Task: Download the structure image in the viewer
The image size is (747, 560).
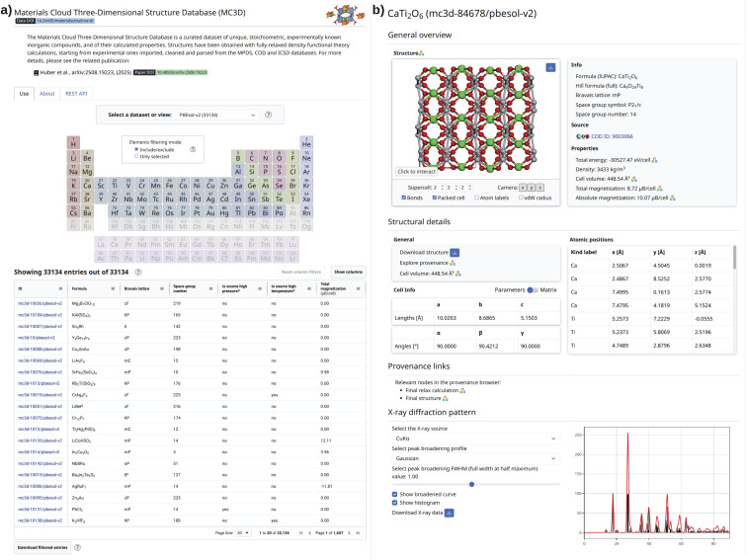Action: click(x=550, y=67)
